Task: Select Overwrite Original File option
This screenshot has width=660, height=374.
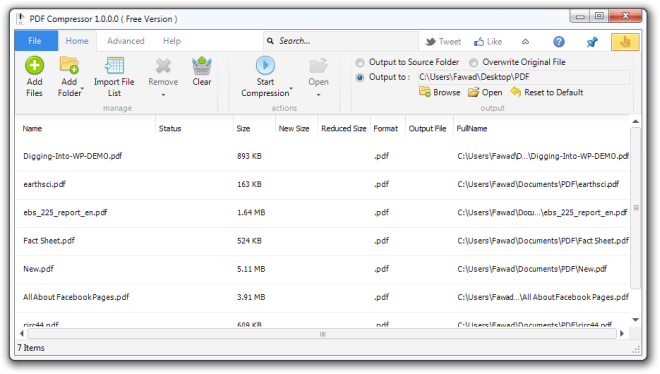Action: click(x=474, y=63)
